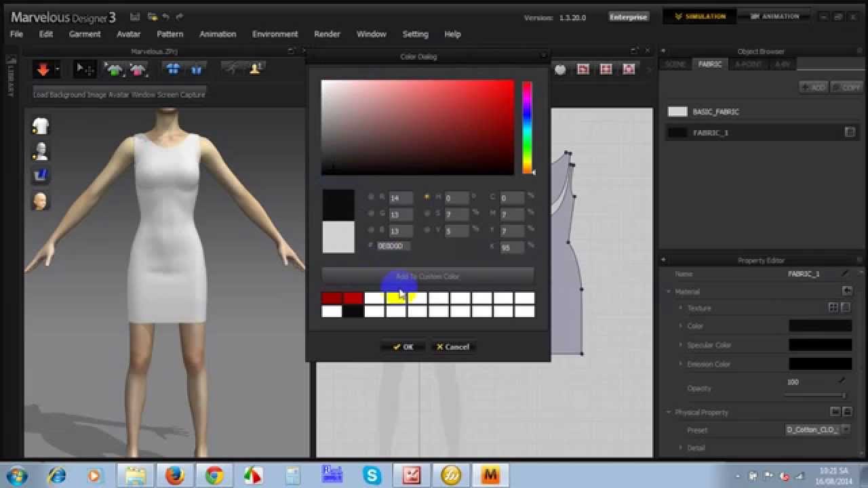Click the ADD fabric button

point(814,87)
